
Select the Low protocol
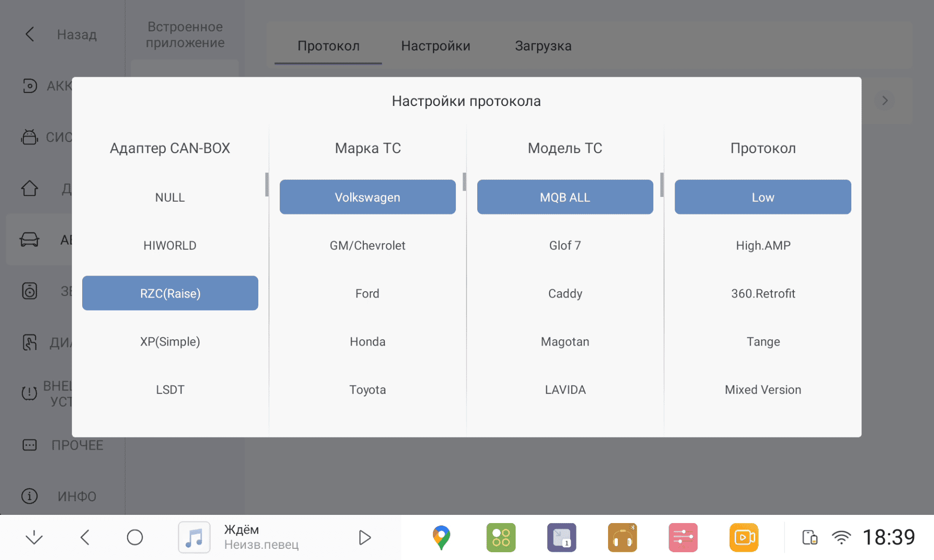click(763, 197)
